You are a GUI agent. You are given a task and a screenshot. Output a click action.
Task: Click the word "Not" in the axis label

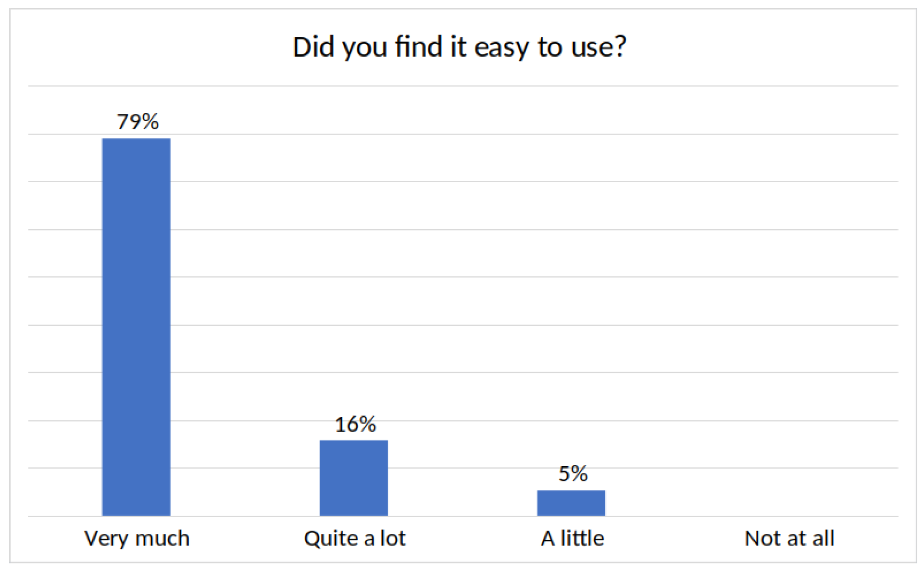[x=760, y=538]
